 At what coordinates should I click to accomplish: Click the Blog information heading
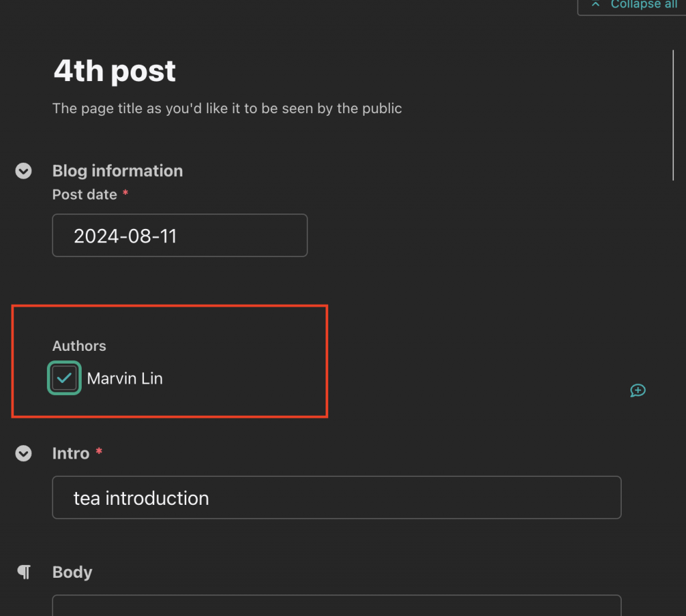click(118, 171)
